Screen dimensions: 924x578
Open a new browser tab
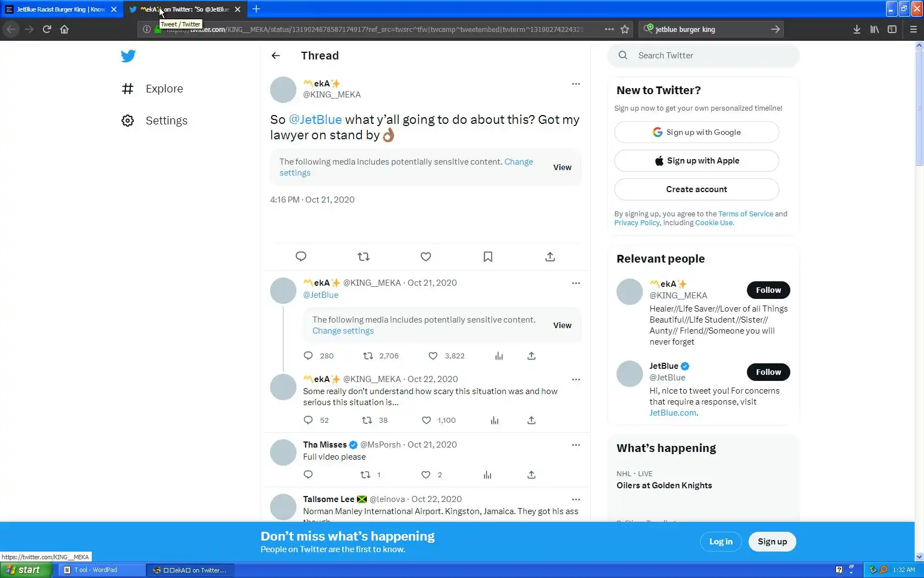pos(256,9)
